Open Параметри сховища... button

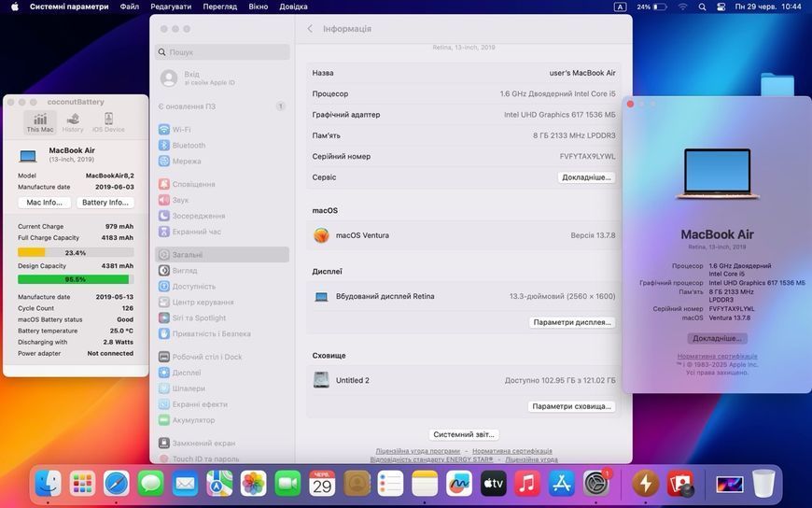click(x=571, y=406)
